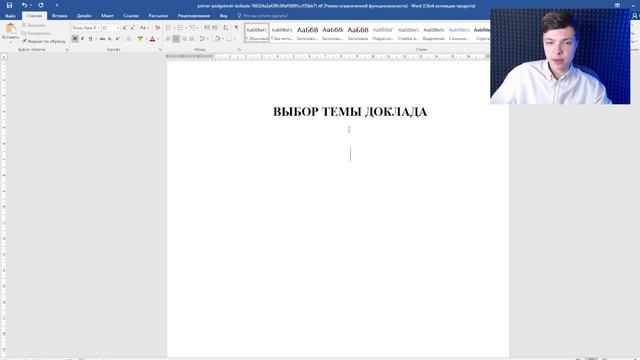Image resolution: width=640 pixels, height=360 pixels.
Task: Center the paragraph text
Action: 176,39
